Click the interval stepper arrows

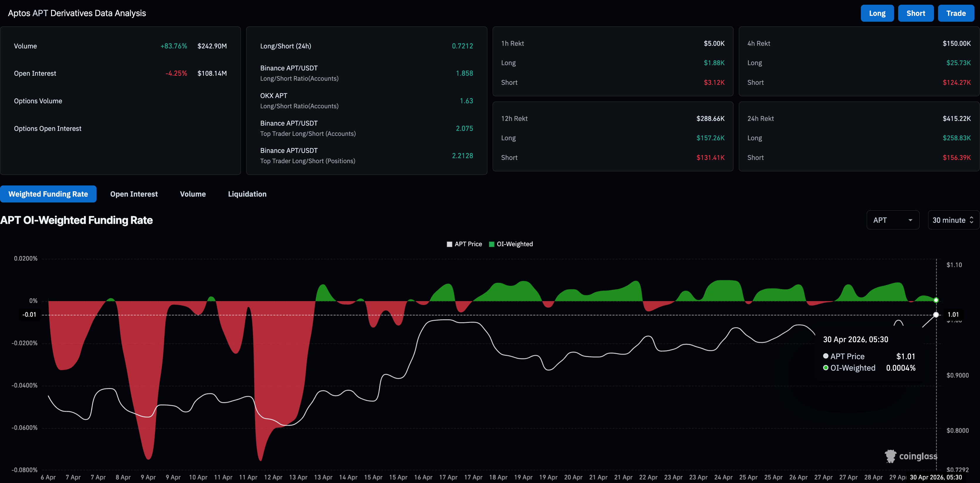pyautogui.click(x=971, y=220)
